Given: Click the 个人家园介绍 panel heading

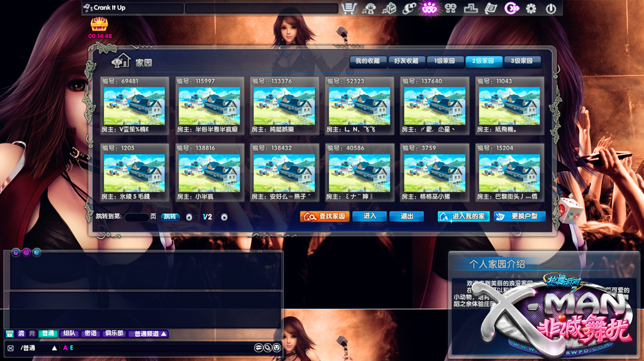Looking at the screenshot, I should pos(497,264).
